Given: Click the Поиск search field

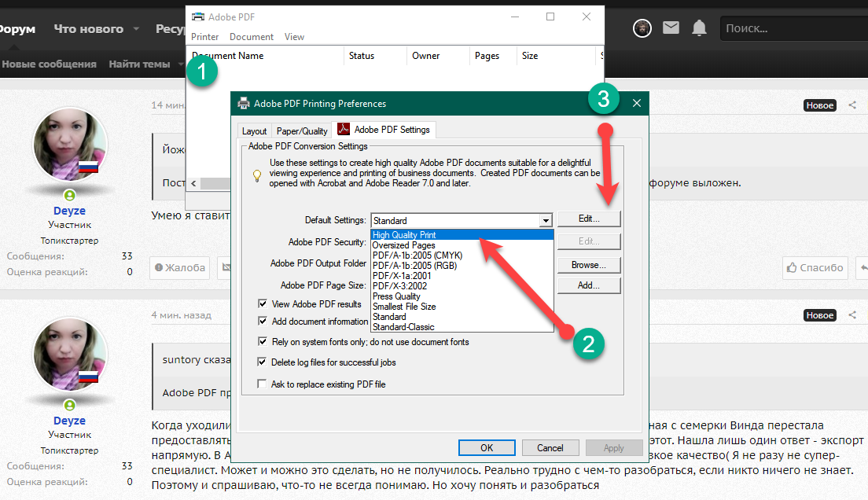Looking at the screenshot, I should pos(794,28).
